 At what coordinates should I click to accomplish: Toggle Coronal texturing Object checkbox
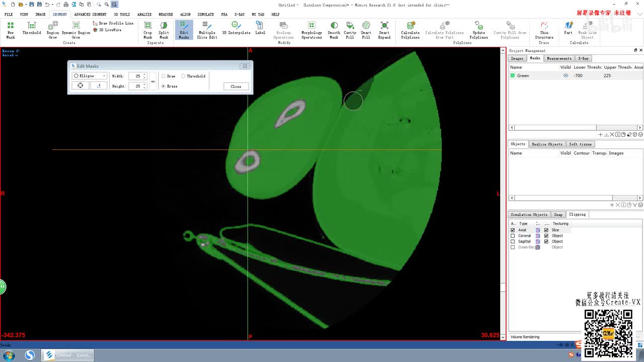(546, 236)
